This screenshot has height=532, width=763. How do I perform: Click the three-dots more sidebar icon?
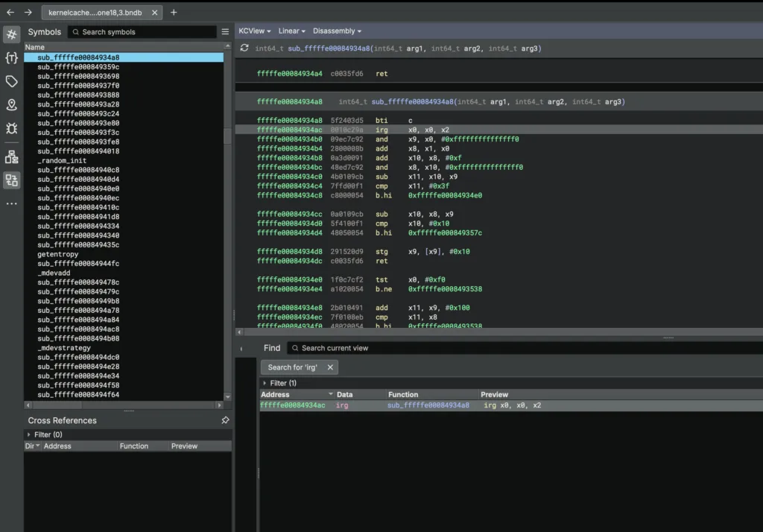coord(12,204)
